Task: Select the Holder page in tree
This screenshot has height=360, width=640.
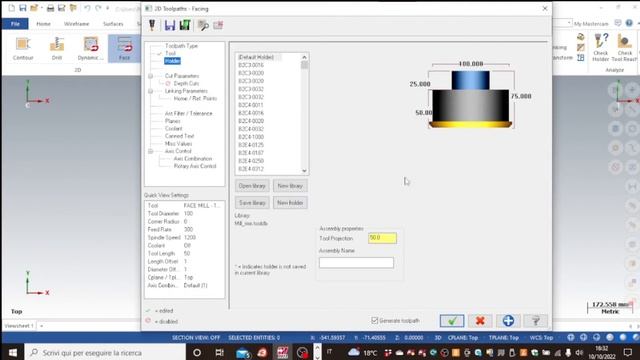Action: (172, 61)
